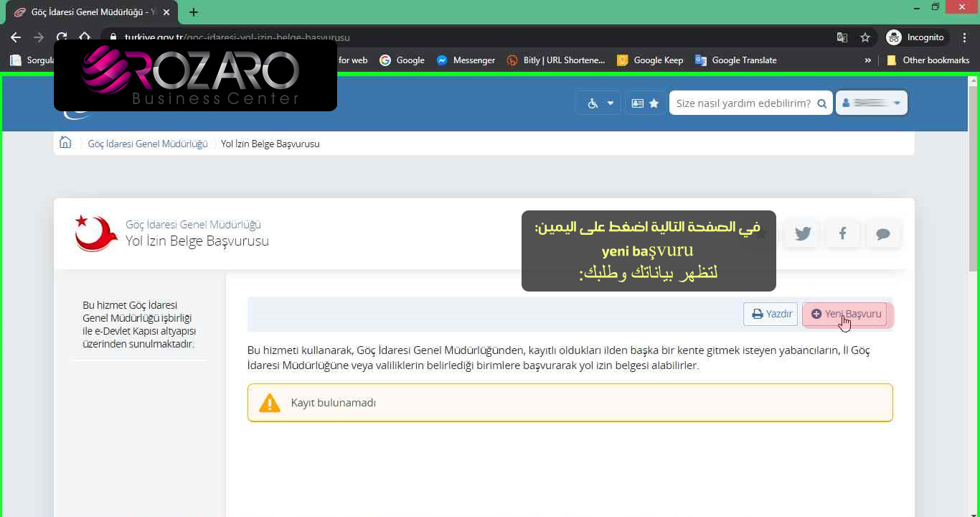
Task: Click the Göç İdaresi crescent star logo
Action: click(96, 233)
